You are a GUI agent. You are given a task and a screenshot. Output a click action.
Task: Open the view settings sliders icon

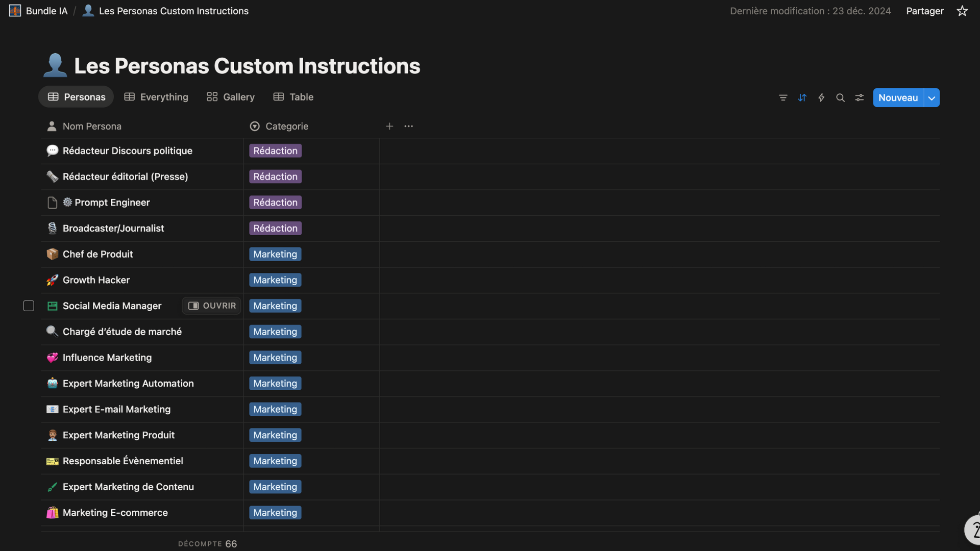tap(860, 97)
